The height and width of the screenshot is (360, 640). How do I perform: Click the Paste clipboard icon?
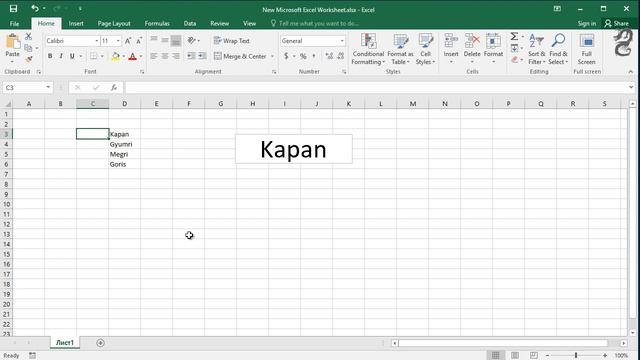click(13, 42)
